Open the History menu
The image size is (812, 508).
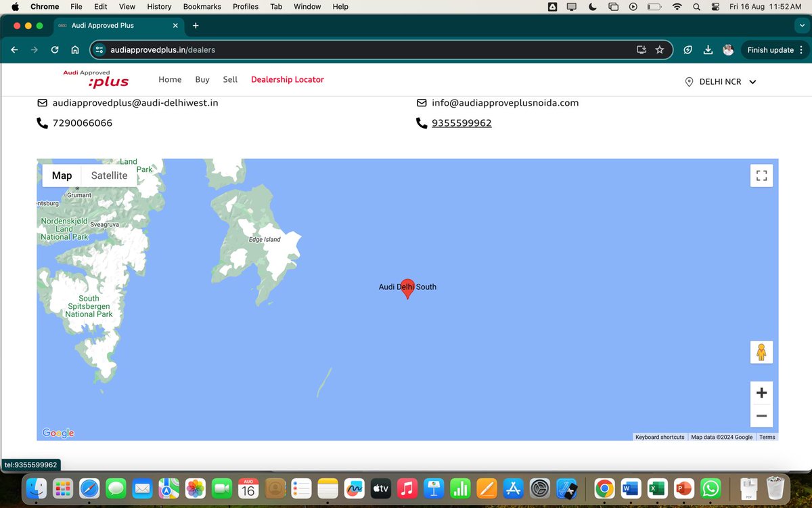pyautogui.click(x=159, y=7)
